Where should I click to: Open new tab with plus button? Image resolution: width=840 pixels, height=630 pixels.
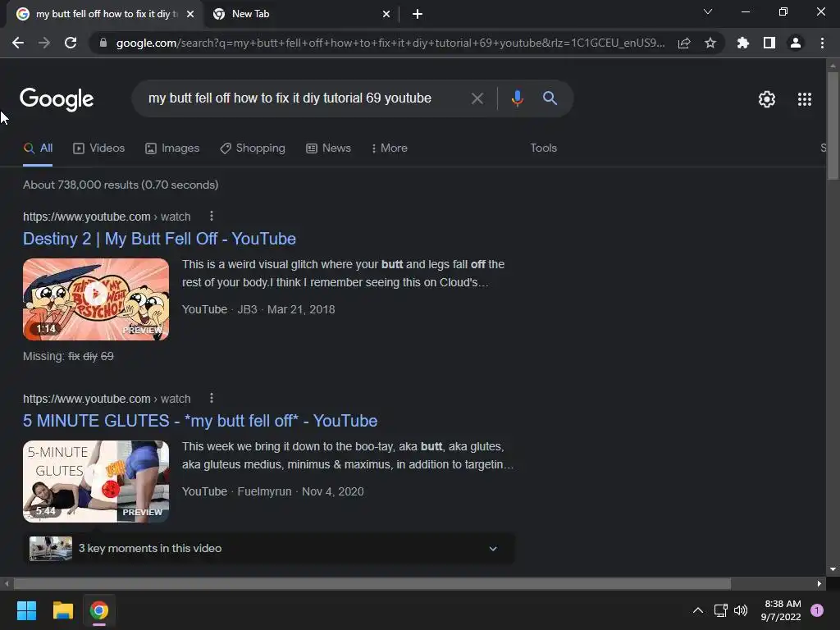tap(418, 14)
